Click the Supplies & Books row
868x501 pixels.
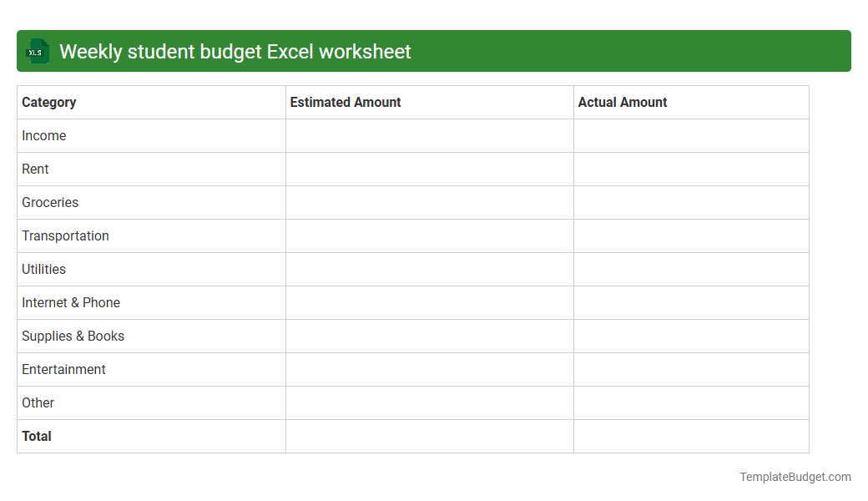[x=73, y=336]
